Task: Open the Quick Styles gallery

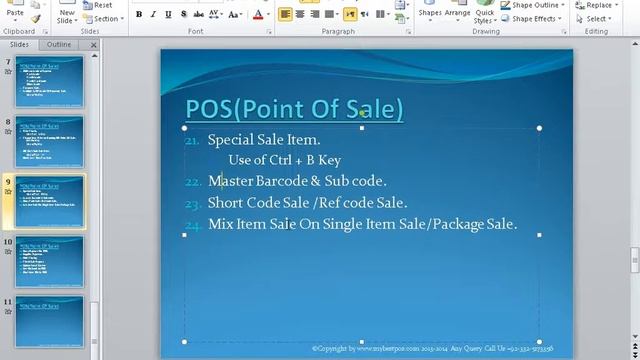Action: coord(485,12)
